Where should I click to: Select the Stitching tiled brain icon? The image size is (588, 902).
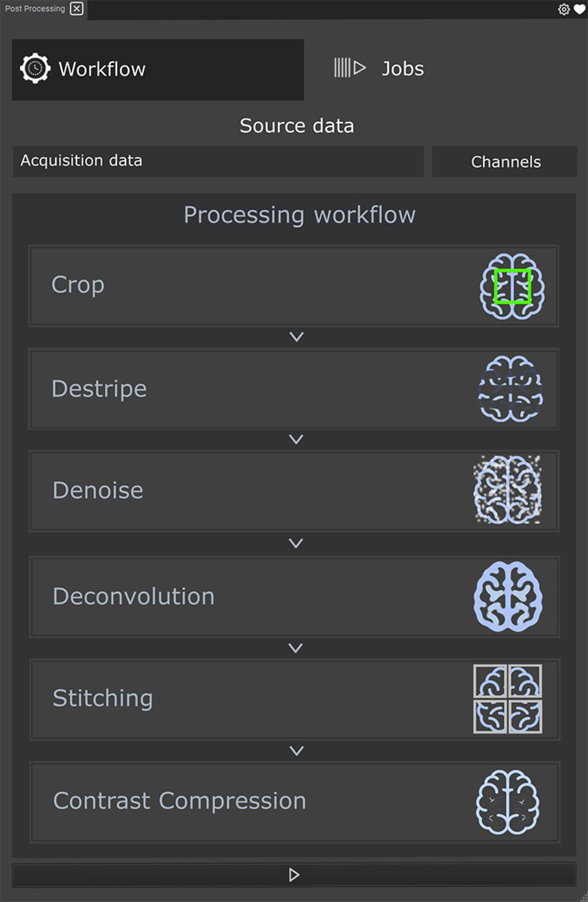point(508,699)
